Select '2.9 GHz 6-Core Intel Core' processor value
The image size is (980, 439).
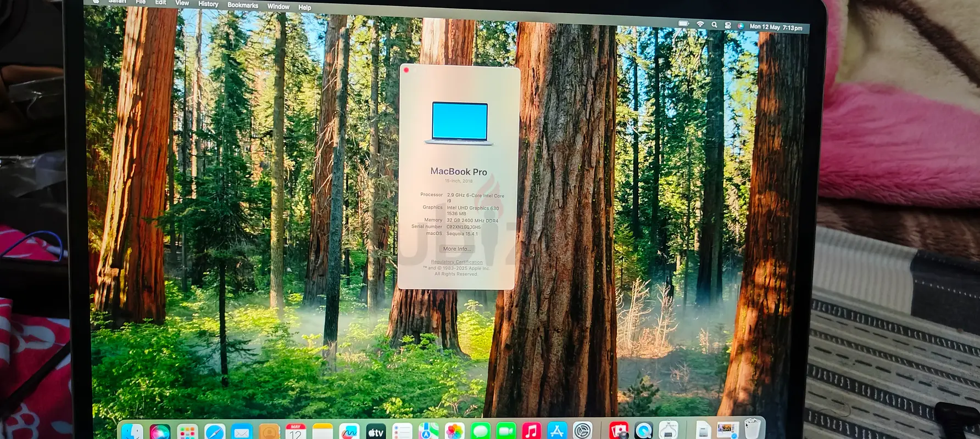[476, 195]
